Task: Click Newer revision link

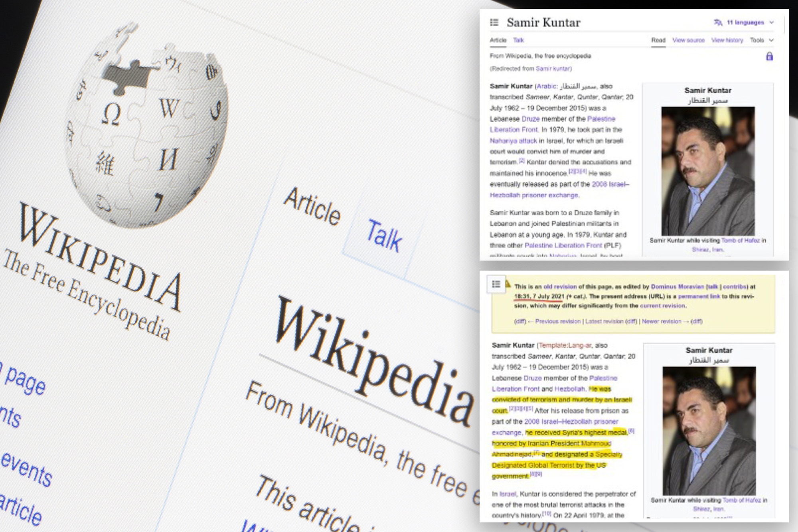Action: point(661,321)
